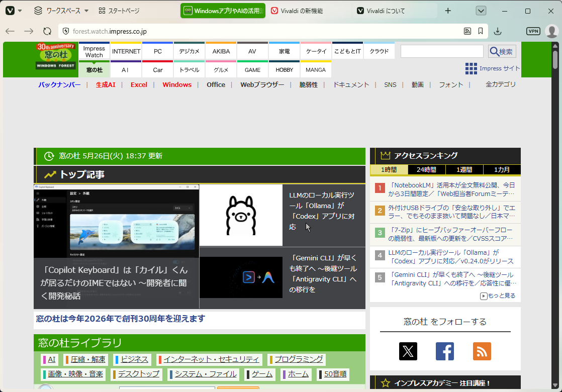Open the site security shield icon
This screenshot has width=562, height=392.
tap(66, 31)
